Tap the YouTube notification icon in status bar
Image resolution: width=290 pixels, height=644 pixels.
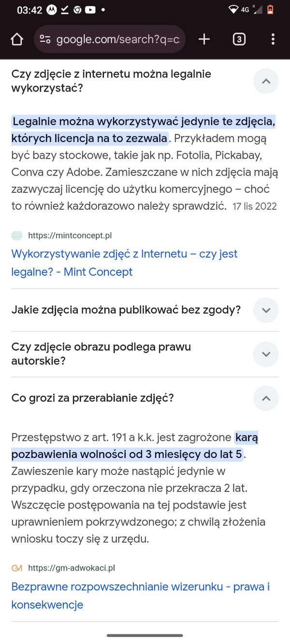[x=90, y=10]
